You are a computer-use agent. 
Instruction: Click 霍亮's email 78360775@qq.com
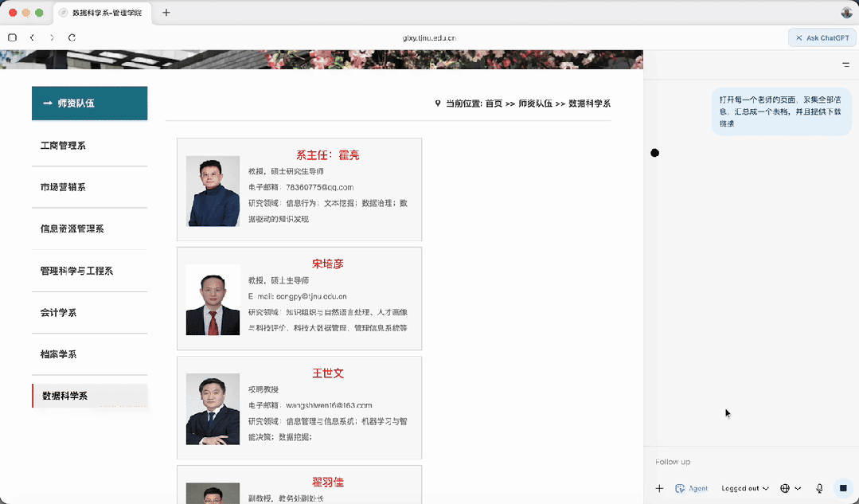pyautogui.click(x=319, y=187)
